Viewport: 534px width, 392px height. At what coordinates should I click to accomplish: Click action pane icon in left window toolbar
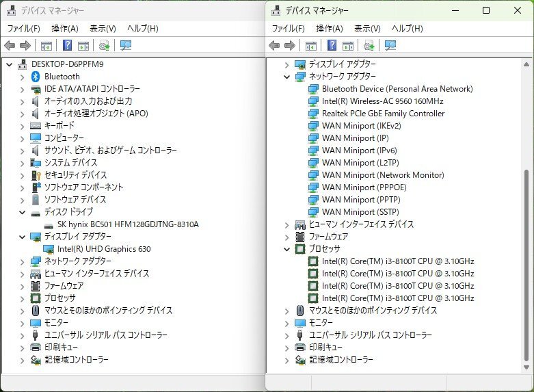tap(83, 45)
